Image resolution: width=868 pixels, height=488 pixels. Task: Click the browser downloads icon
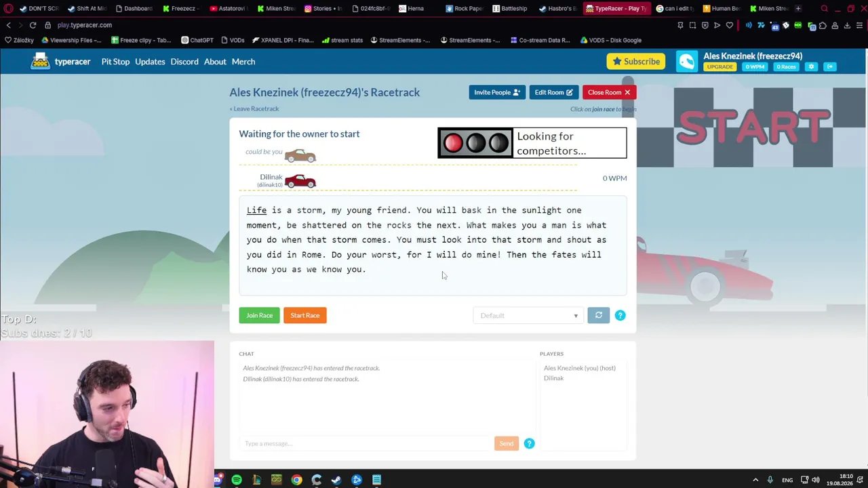[847, 25]
